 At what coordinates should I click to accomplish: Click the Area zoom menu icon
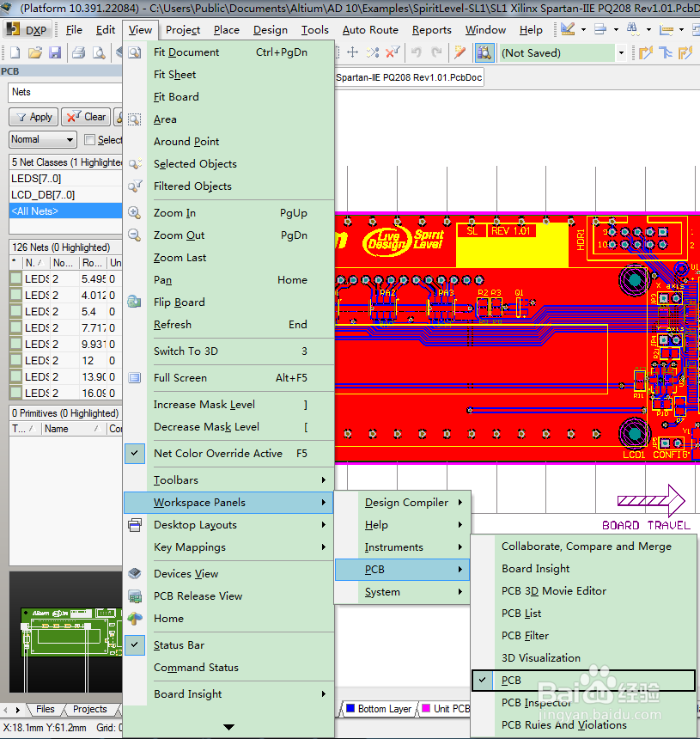point(135,119)
